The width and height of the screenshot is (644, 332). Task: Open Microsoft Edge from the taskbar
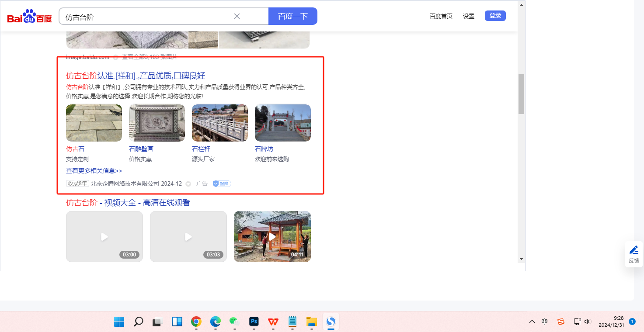[x=216, y=322]
